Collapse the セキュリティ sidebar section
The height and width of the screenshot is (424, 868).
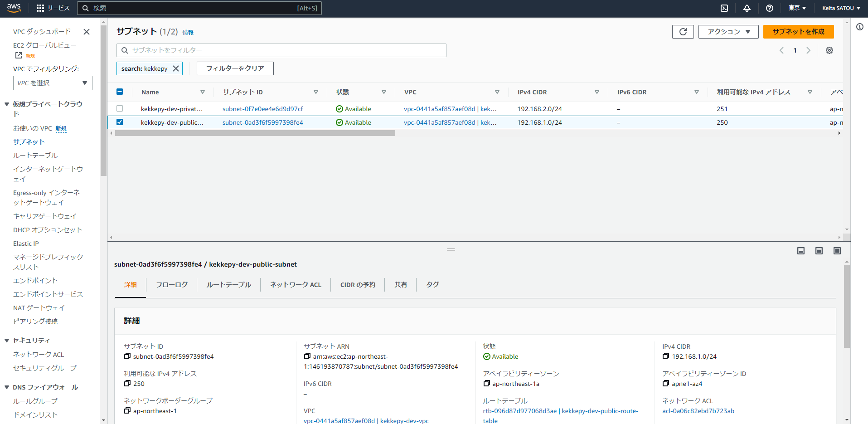pyautogui.click(x=7, y=341)
